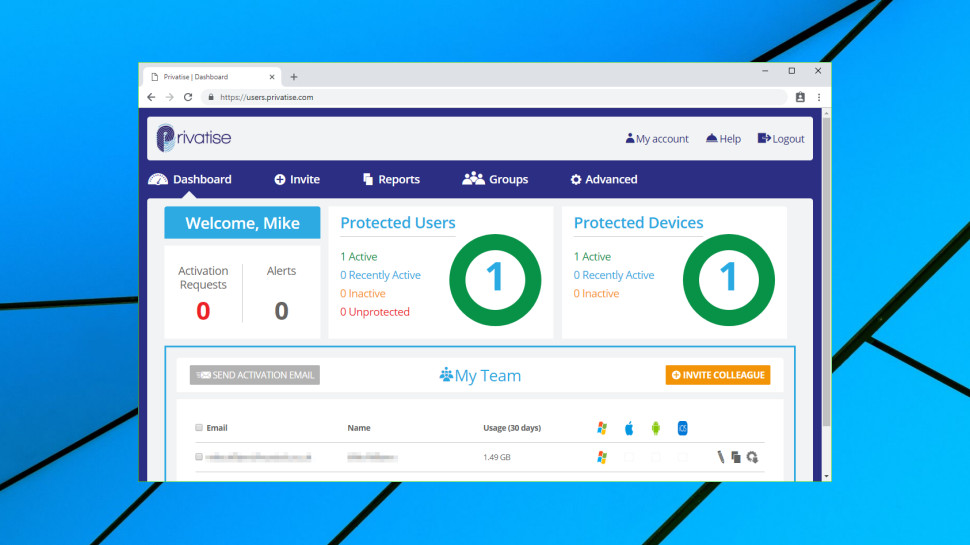This screenshot has width=970, height=545.
Task: Open the Invite tab
Action: click(x=297, y=179)
